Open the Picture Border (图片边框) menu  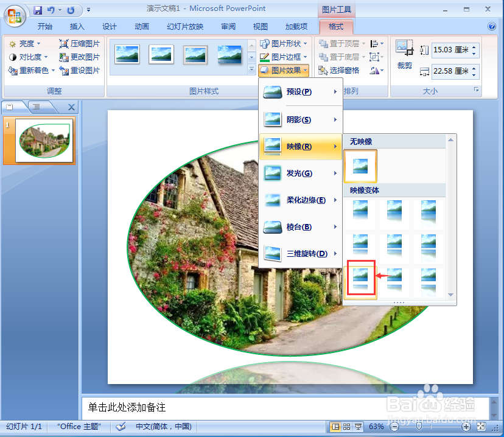tap(284, 57)
